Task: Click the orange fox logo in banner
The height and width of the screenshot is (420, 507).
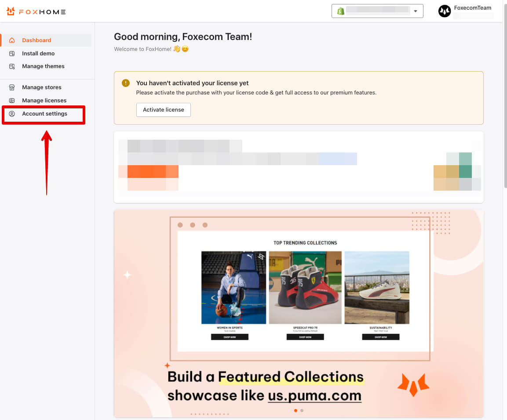Action: click(413, 385)
